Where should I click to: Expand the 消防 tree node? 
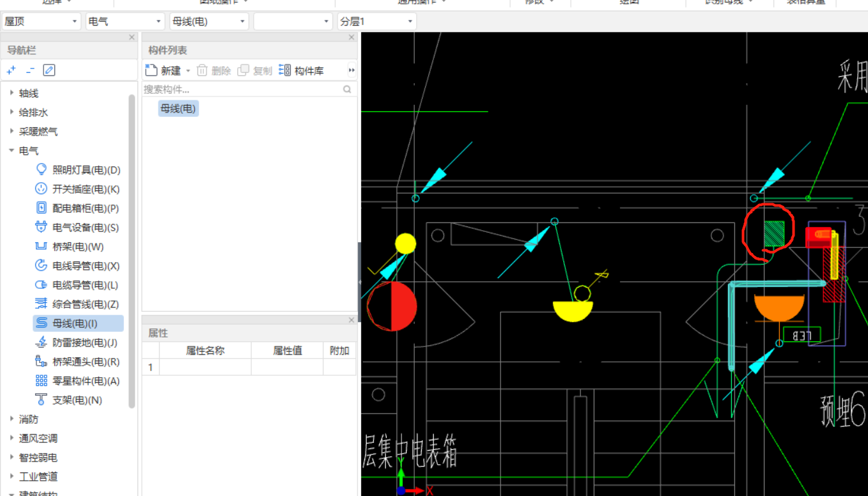pos(12,419)
